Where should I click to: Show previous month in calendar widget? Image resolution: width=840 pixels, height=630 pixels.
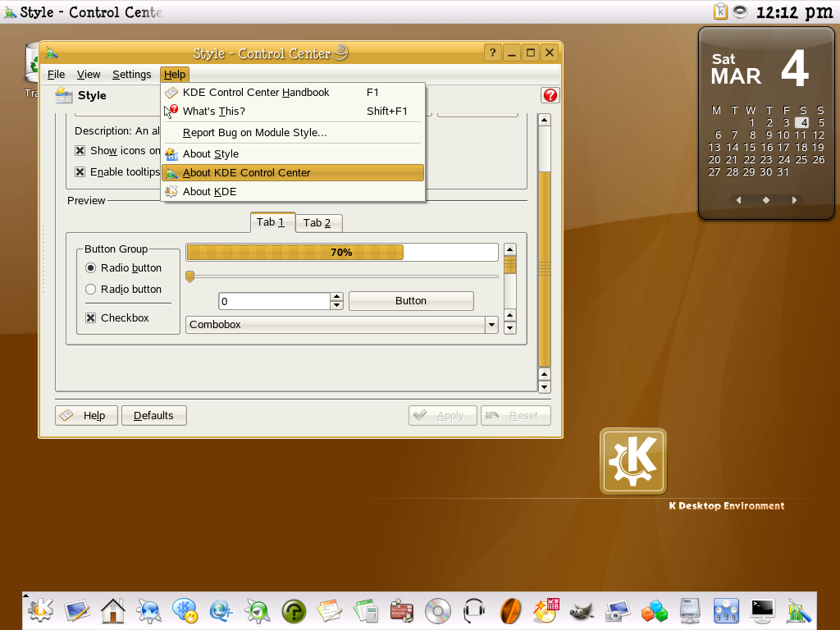(739, 200)
